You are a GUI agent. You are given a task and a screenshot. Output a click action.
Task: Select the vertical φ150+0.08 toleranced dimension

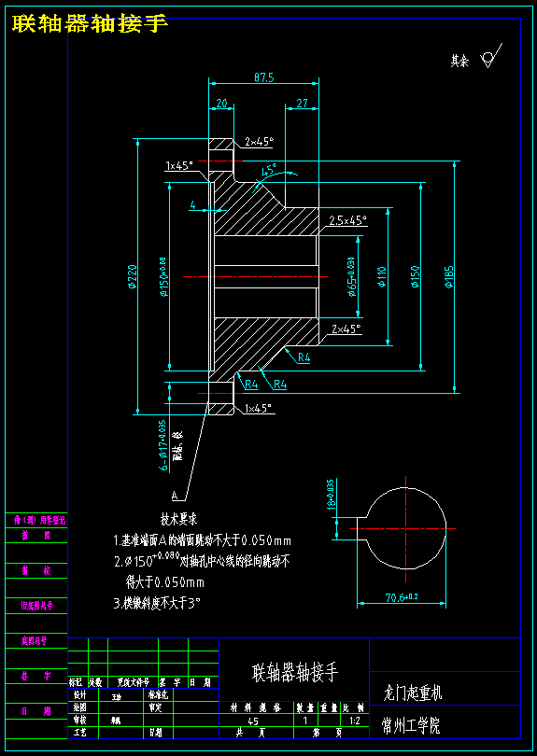[x=163, y=276]
